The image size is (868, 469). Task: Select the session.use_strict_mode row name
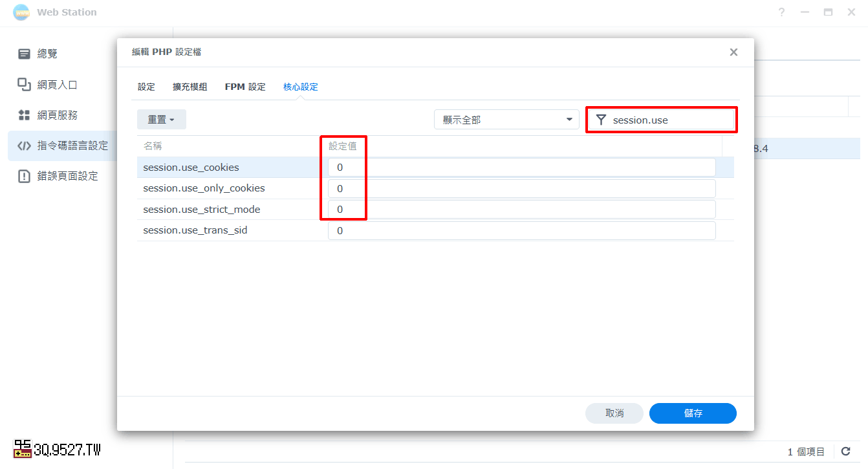202,210
